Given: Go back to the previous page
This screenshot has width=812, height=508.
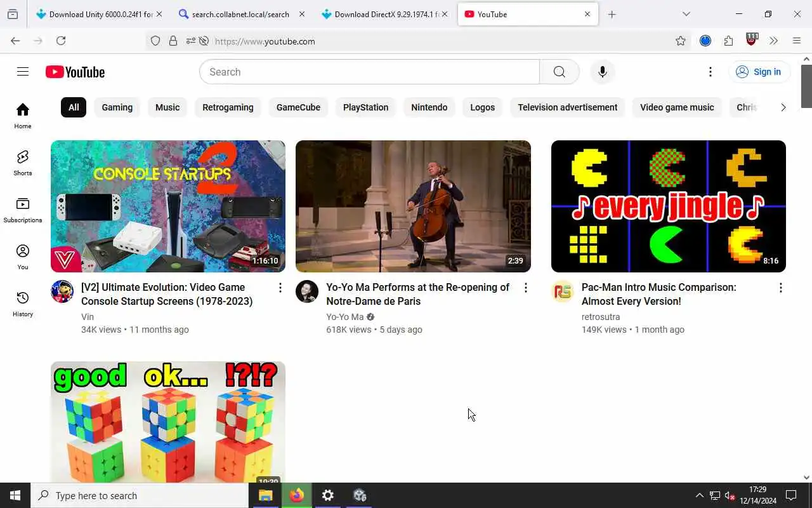Looking at the screenshot, I should coord(15,41).
